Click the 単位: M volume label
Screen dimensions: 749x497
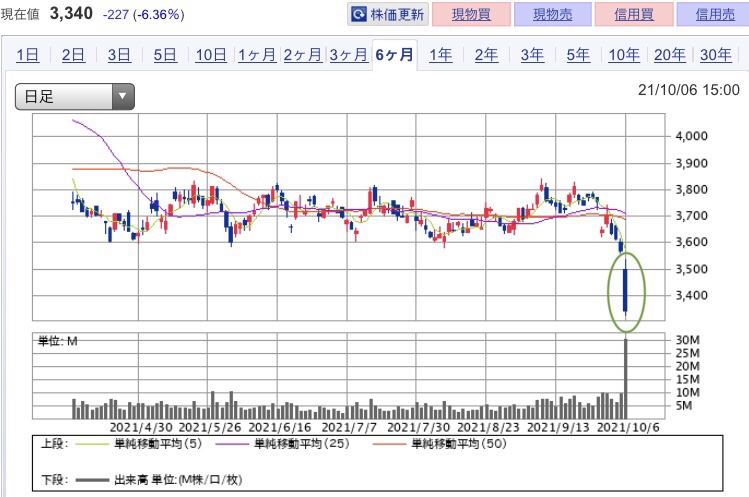point(57,341)
